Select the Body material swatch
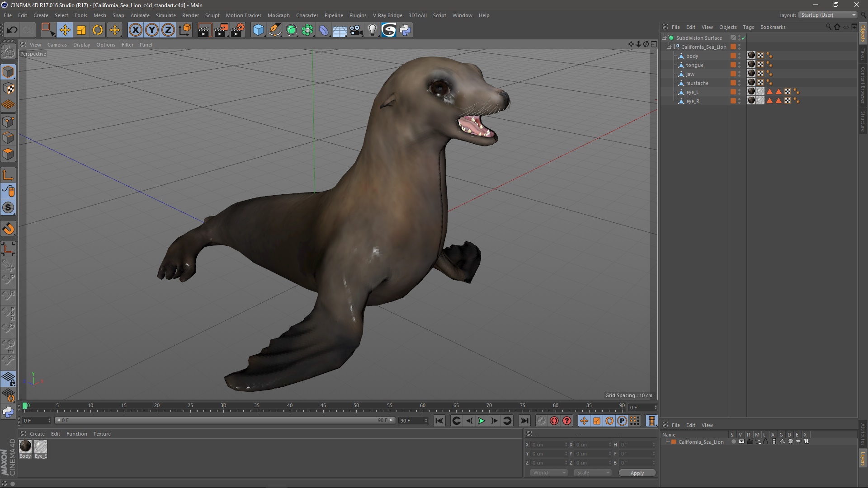This screenshot has width=868, height=488. coord(25,446)
